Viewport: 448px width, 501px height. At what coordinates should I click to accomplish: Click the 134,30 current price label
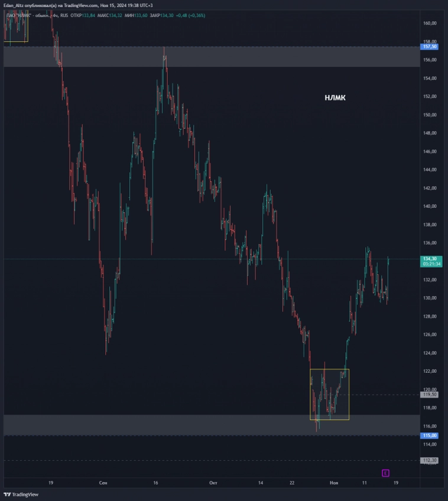(x=430, y=259)
